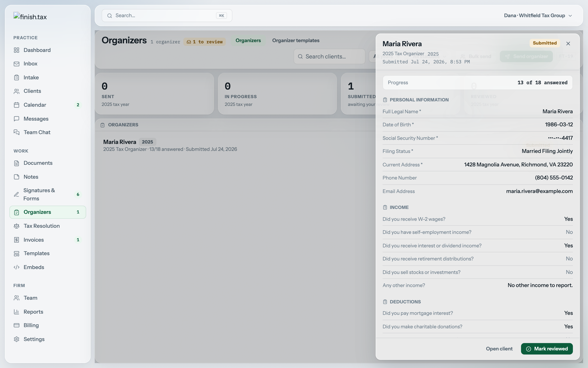Click the Invoices receipt icon
Image resolution: width=588 pixels, height=368 pixels.
(17, 240)
